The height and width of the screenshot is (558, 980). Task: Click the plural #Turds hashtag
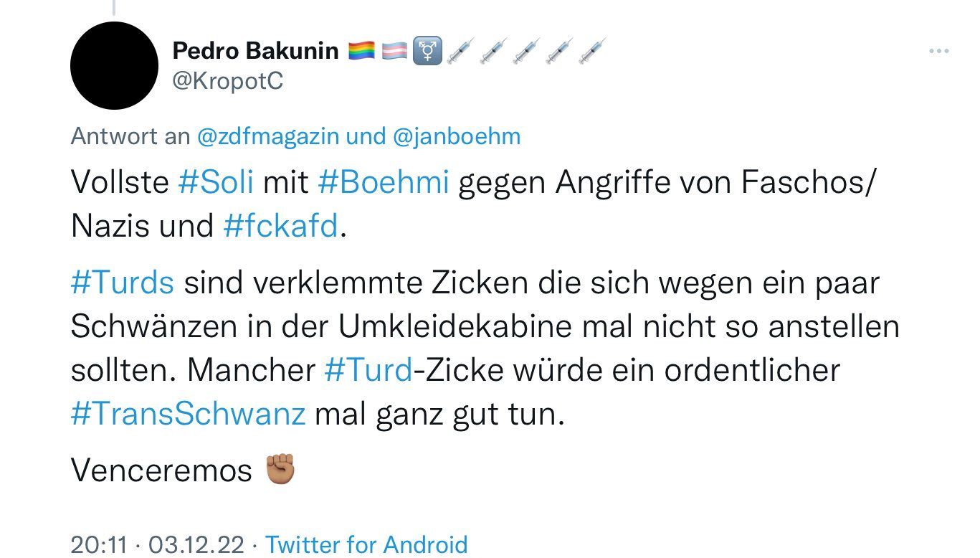coord(122,283)
